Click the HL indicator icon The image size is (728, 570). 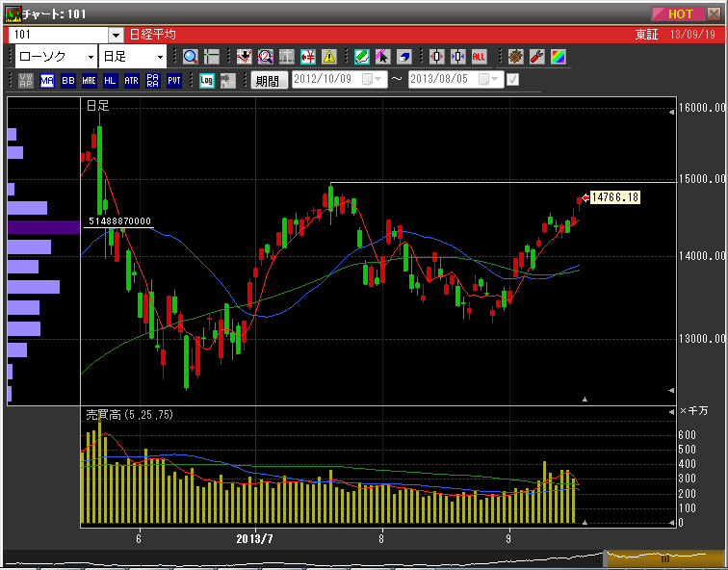[x=111, y=81]
